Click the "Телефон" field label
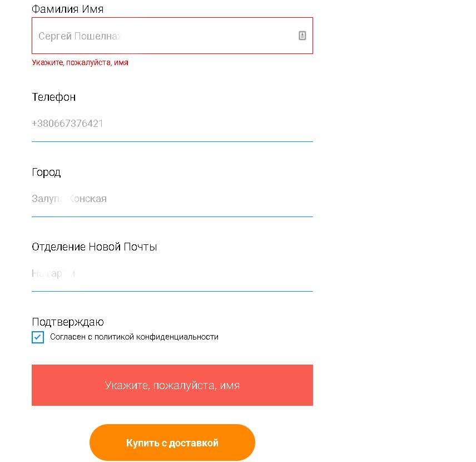 [x=54, y=97]
